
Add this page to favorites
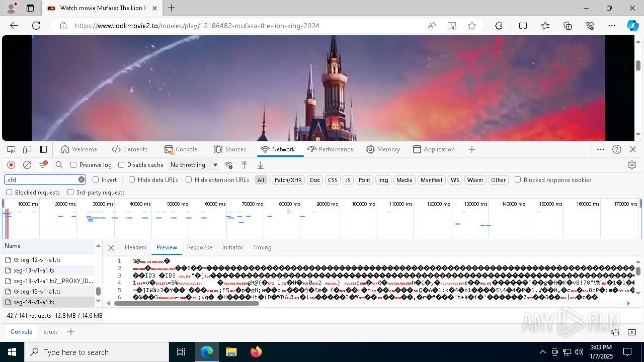[x=472, y=26]
